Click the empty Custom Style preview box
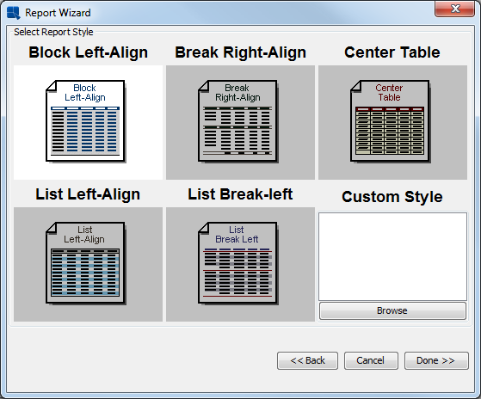The image size is (481, 399). point(392,257)
